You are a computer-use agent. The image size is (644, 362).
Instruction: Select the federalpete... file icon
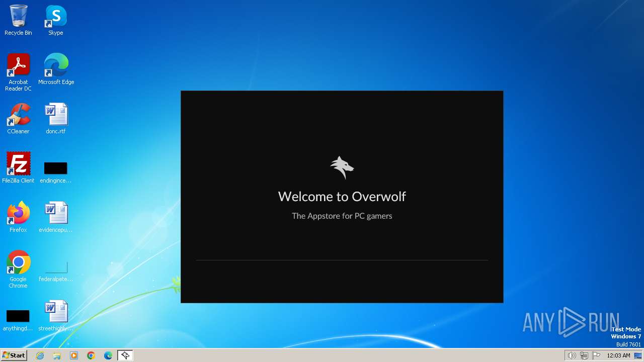pos(56,270)
